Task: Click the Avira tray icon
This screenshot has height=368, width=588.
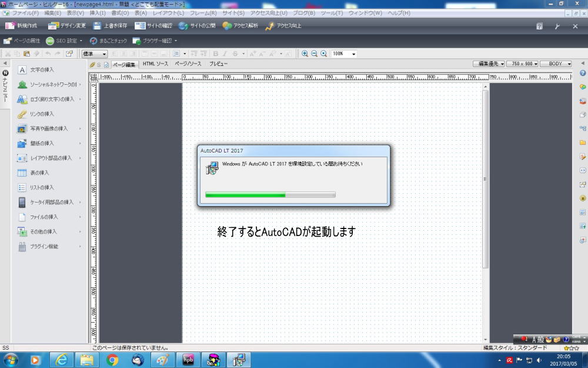Action: point(509,360)
